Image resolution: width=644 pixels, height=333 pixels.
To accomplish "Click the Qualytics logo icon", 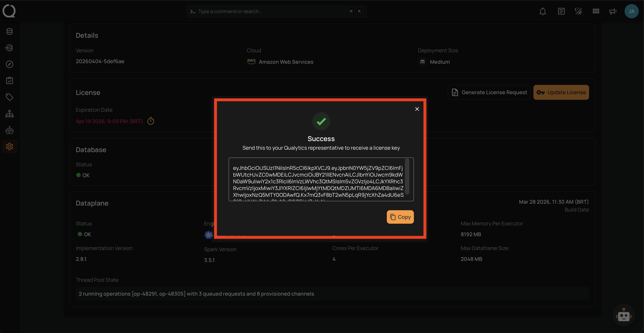I will (x=9, y=11).
